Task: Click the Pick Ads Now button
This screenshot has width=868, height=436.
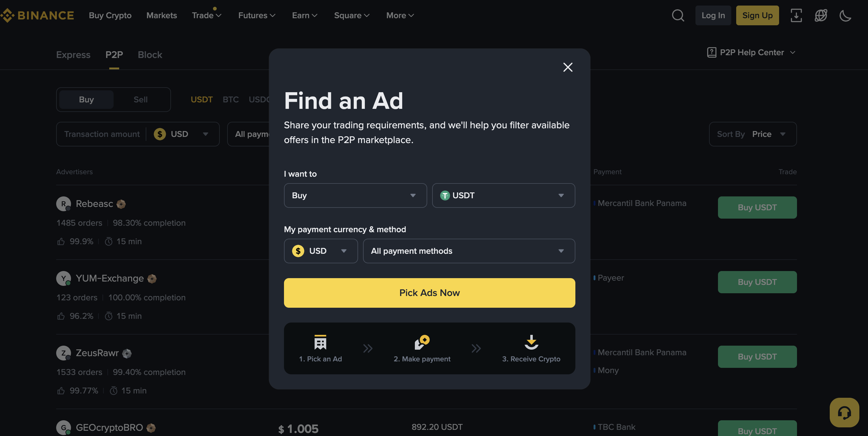Action: tap(429, 293)
